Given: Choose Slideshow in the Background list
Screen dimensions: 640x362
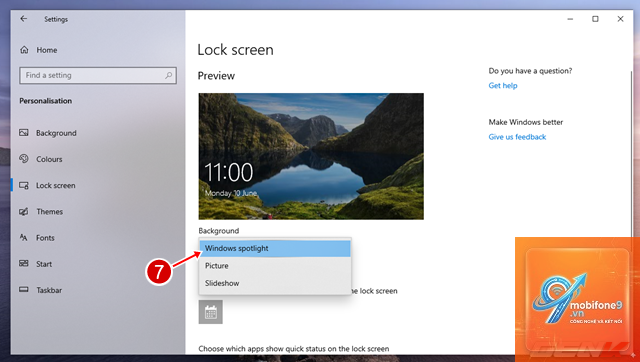Looking at the screenshot, I should pyautogui.click(x=275, y=283).
